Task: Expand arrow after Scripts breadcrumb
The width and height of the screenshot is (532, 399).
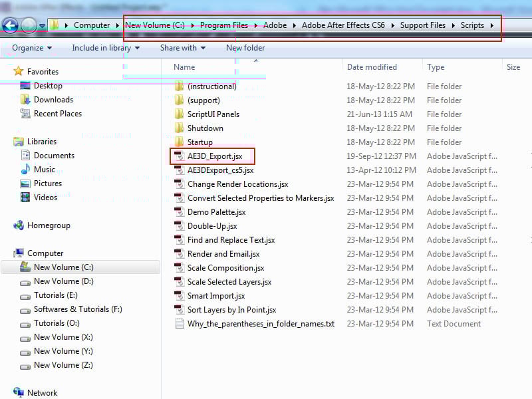Action: (x=492, y=25)
